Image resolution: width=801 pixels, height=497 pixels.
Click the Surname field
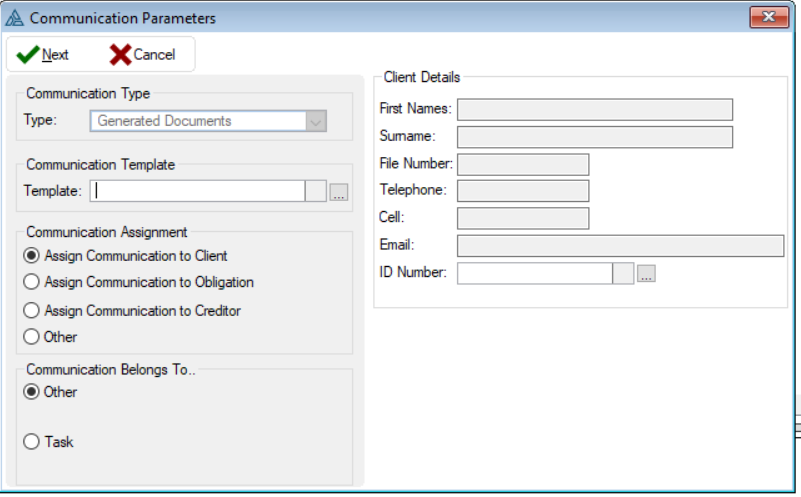[594, 137]
